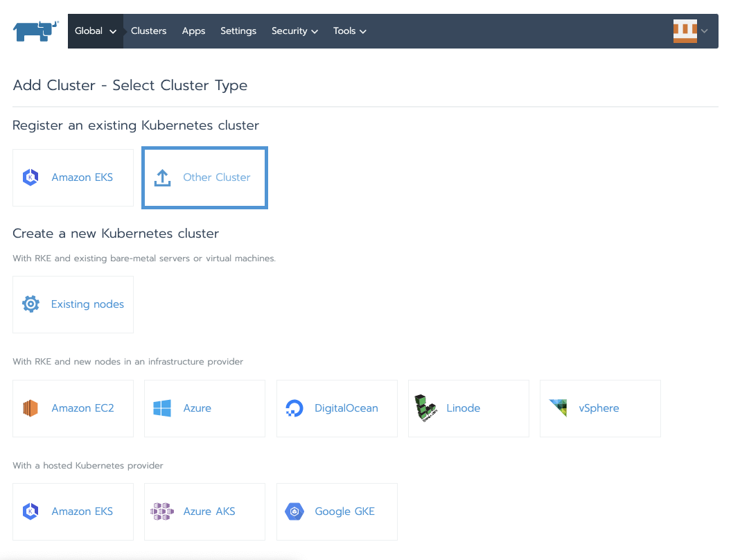Click the Other Cluster upload icon
Screen dimensions: 731x560
pyautogui.click(x=162, y=177)
